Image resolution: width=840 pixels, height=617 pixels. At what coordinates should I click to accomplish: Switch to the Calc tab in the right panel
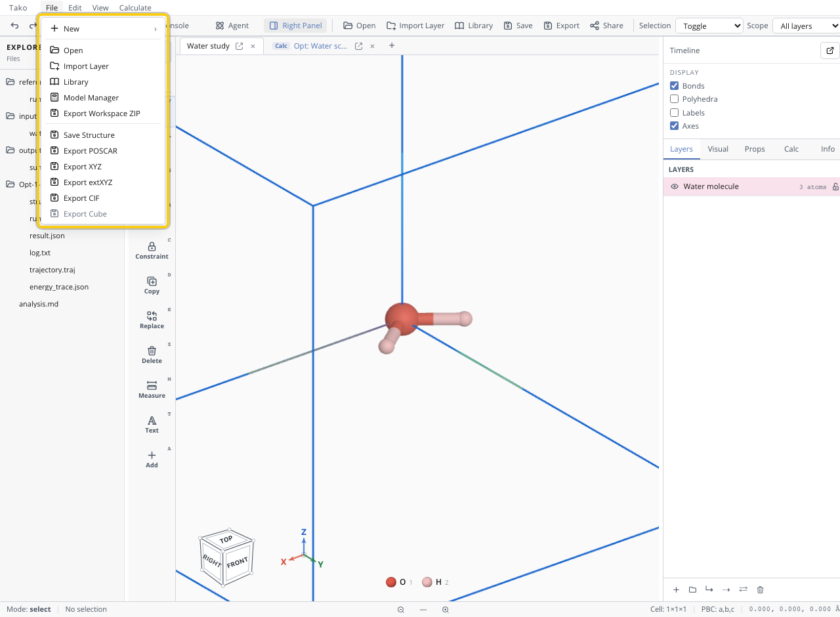[x=791, y=149]
